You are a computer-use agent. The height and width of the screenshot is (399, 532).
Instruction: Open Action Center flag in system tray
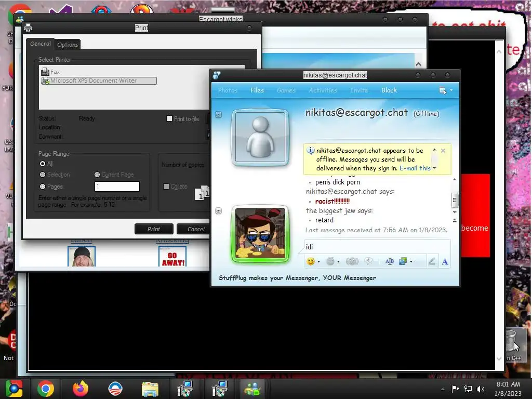tap(455, 389)
